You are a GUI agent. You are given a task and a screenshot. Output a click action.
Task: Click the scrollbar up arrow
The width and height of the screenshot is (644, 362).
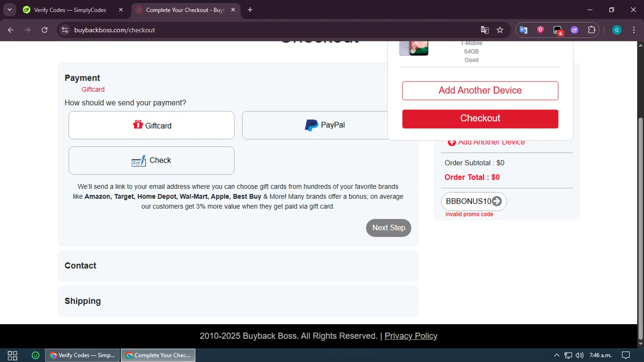[641, 45]
